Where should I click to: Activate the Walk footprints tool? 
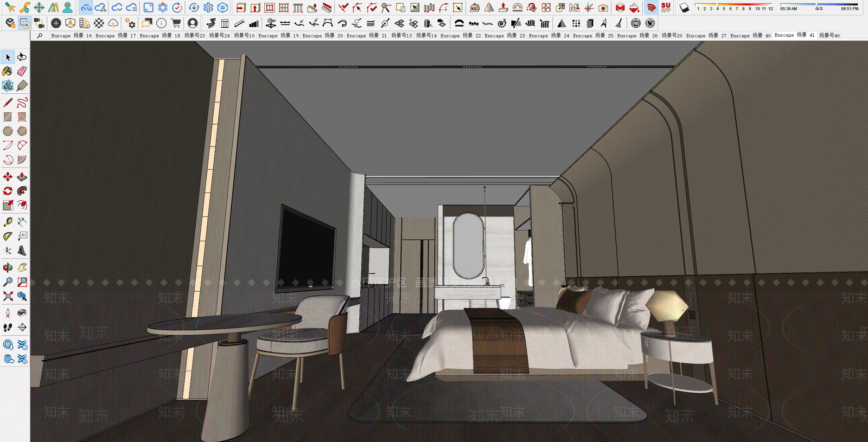[x=8, y=328]
